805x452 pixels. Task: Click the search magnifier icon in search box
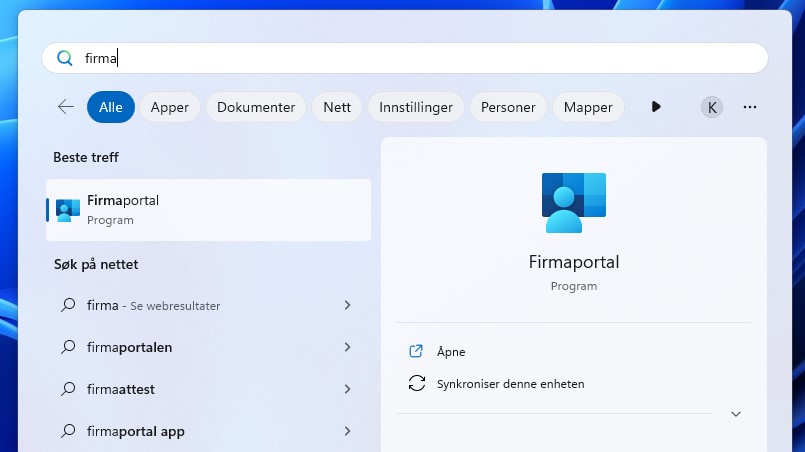coord(65,58)
